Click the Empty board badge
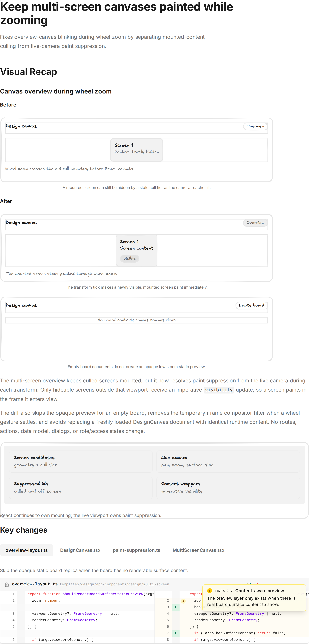The height and width of the screenshot is (644, 309). pos(251,305)
